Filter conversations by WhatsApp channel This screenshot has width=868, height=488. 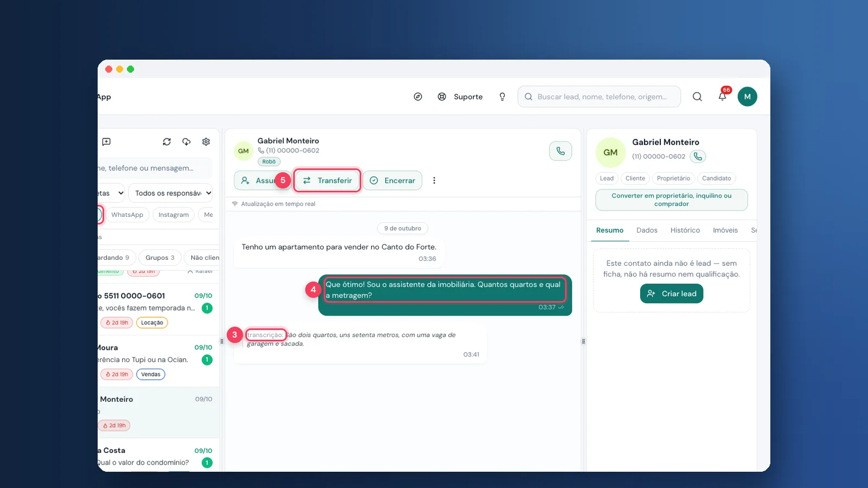(127, 215)
